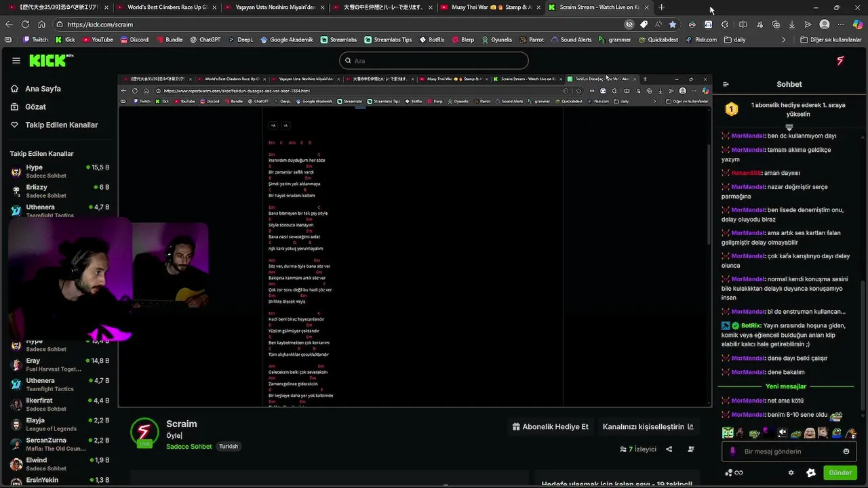Screen dimensions: 868x488
Task: Select the muted speaker emote in emote row
Action: click(x=783, y=433)
